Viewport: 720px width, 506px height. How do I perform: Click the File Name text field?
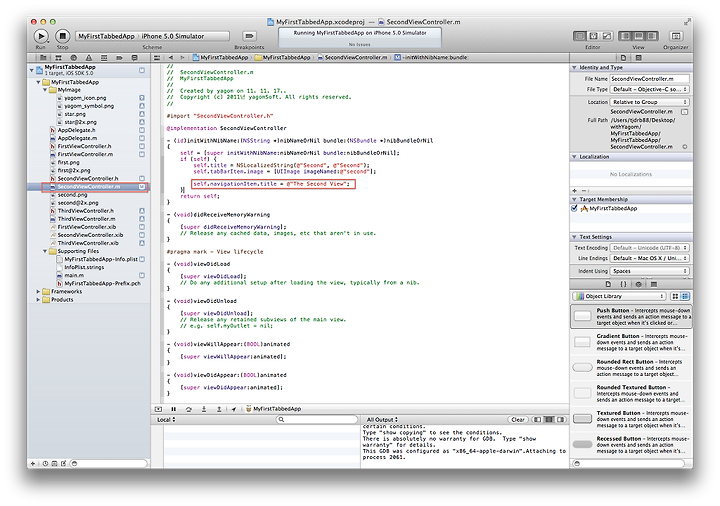649,79
